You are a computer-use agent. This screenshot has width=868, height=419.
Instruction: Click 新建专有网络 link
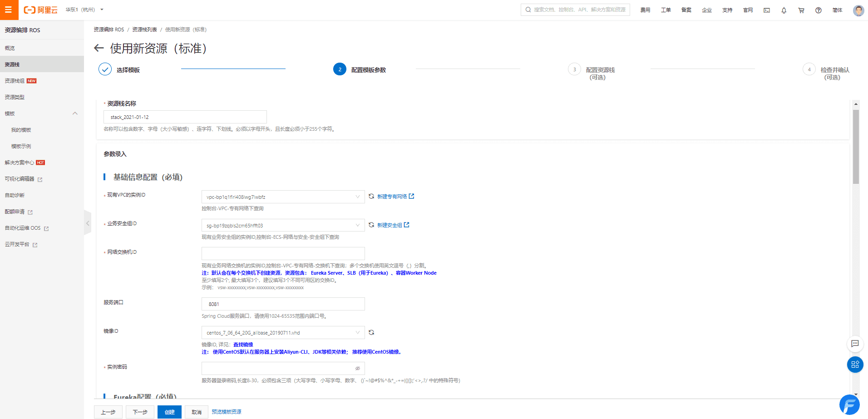(395, 197)
